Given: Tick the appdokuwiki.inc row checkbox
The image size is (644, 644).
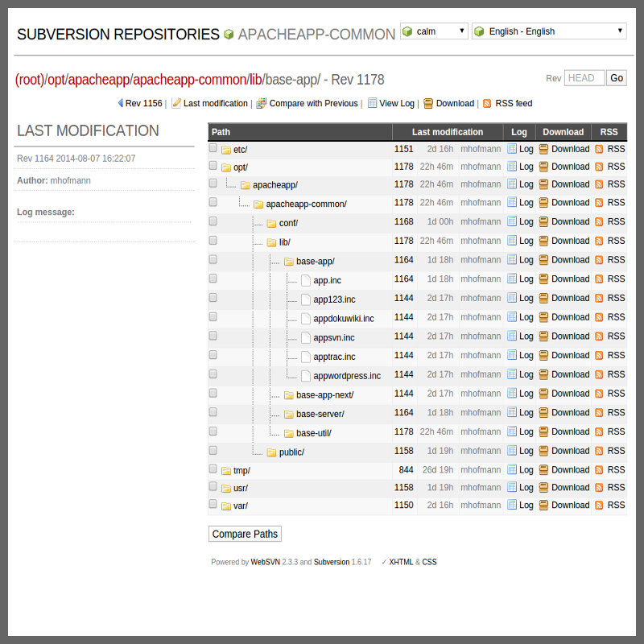Looking at the screenshot, I should pos(213,316).
